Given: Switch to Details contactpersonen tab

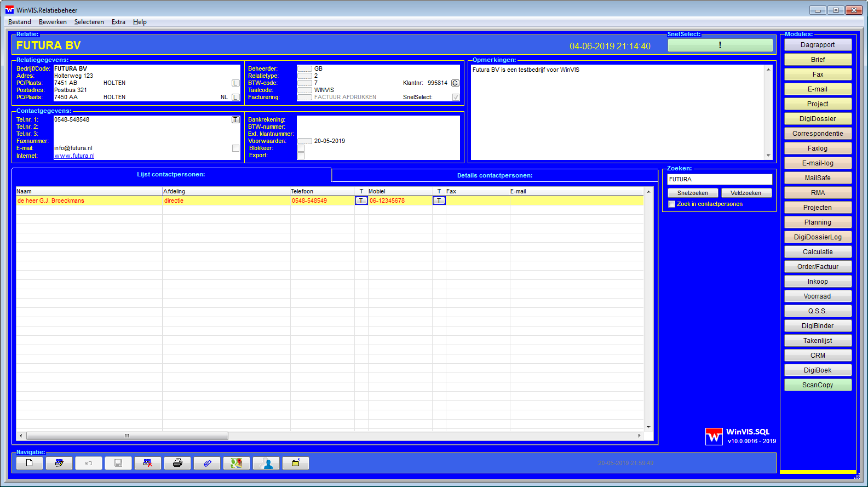Looking at the screenshot, I should click(x=495, y=175).
